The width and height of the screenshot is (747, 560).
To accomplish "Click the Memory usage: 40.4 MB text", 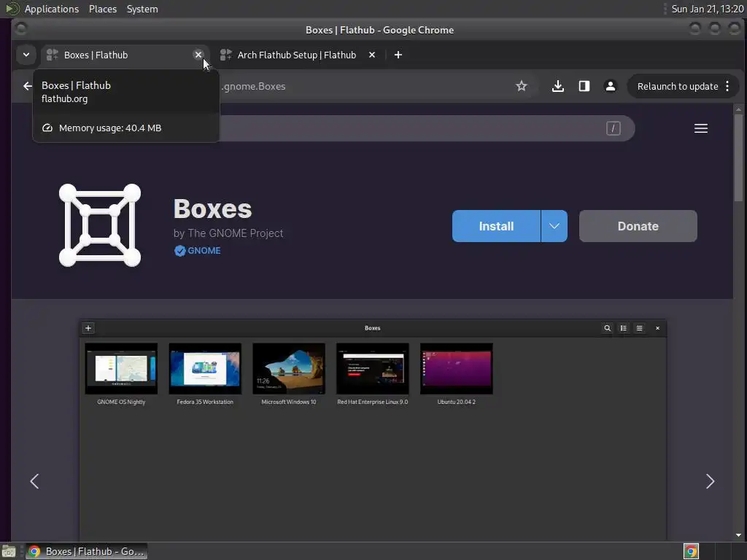I will [110, 128].
